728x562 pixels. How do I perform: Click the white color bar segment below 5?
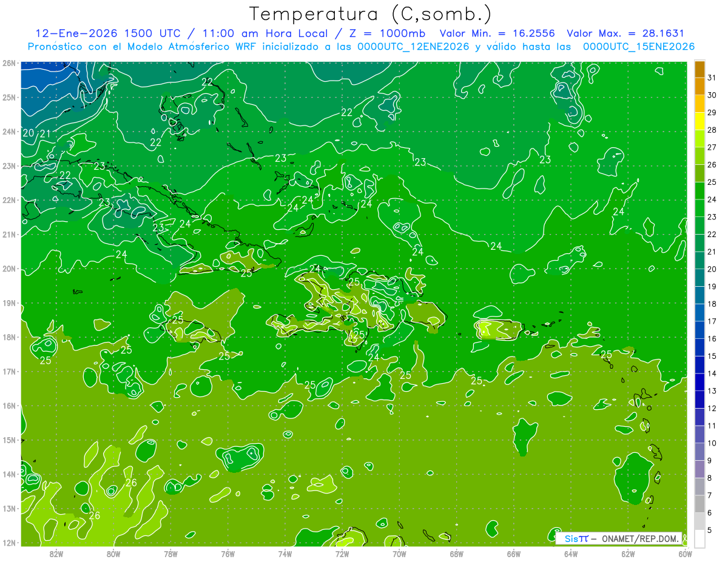click(699, 538)
